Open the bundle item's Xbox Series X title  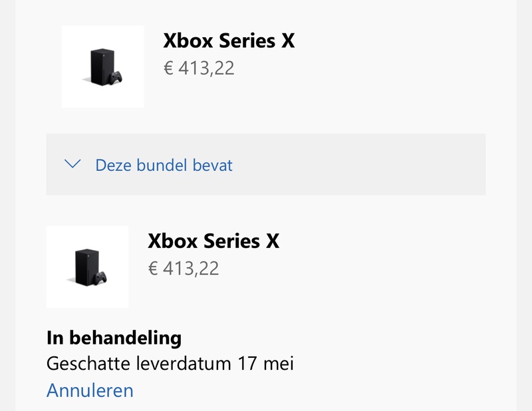pos(213,241)
